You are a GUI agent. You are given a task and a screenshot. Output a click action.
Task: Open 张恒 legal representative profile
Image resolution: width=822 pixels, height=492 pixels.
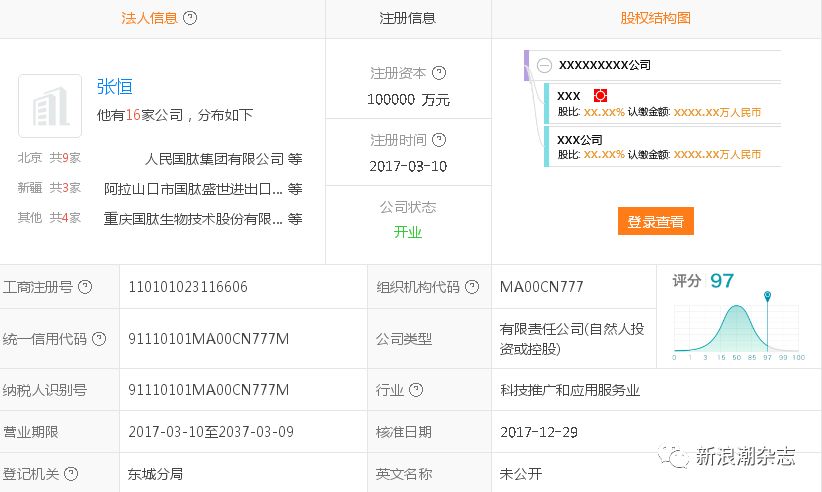(114, 87)
